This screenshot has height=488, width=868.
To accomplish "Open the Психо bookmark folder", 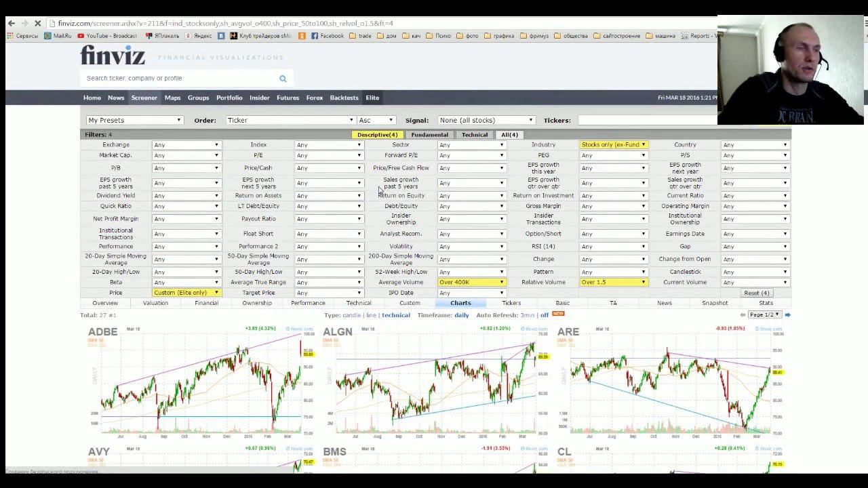I will pos(437,36).
